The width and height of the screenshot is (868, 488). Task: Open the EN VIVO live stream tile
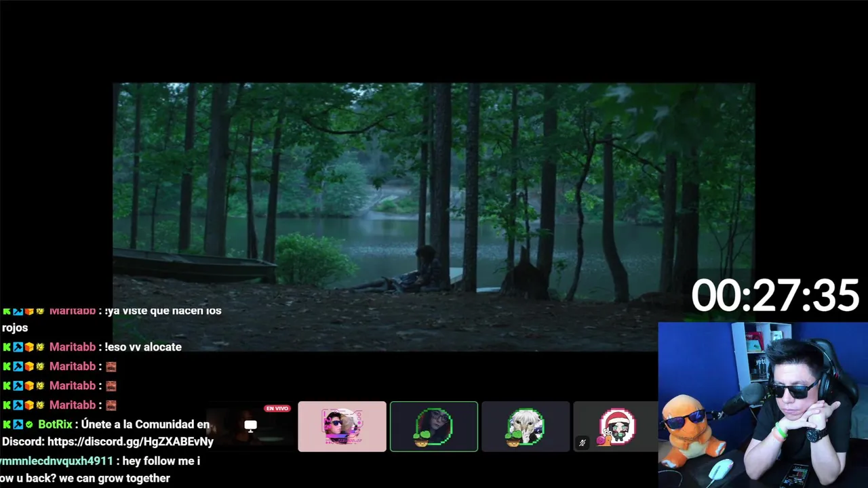point(250,426)
